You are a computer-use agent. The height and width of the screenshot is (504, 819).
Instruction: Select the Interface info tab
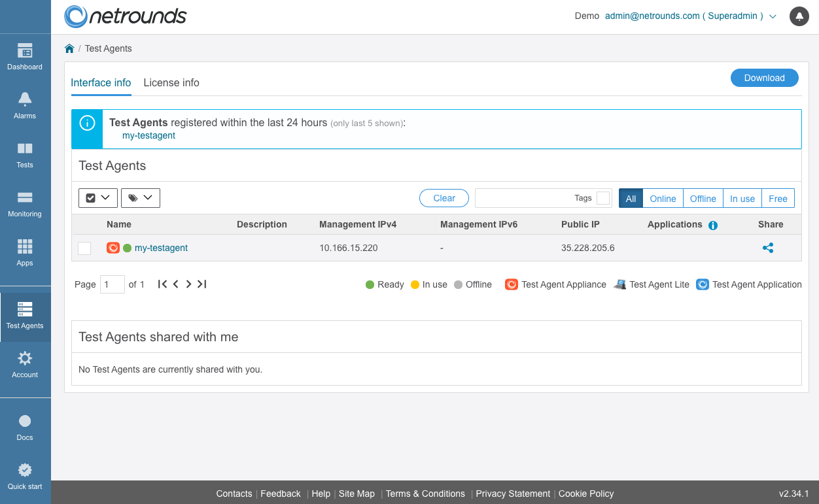(101, 83)
